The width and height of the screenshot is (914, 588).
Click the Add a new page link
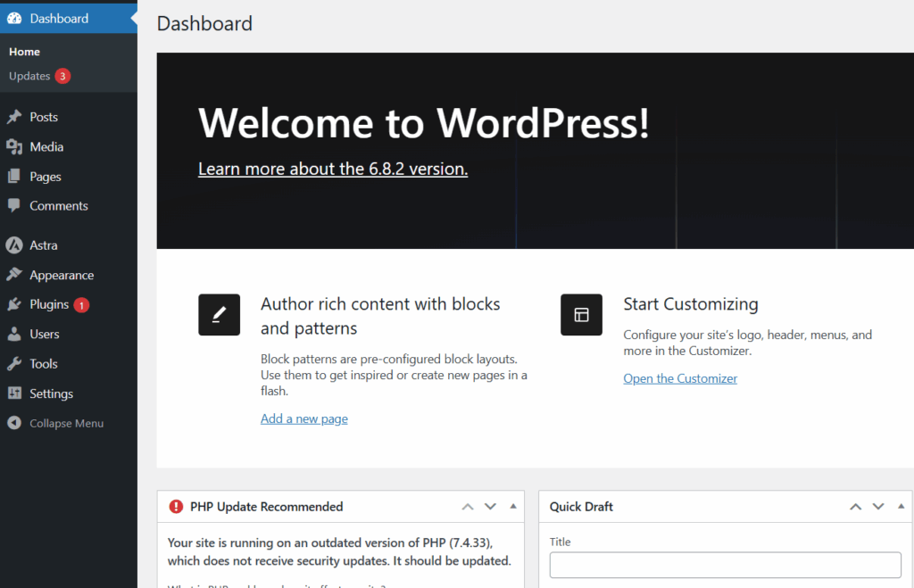pyautogui.click(x=304, y=418)
